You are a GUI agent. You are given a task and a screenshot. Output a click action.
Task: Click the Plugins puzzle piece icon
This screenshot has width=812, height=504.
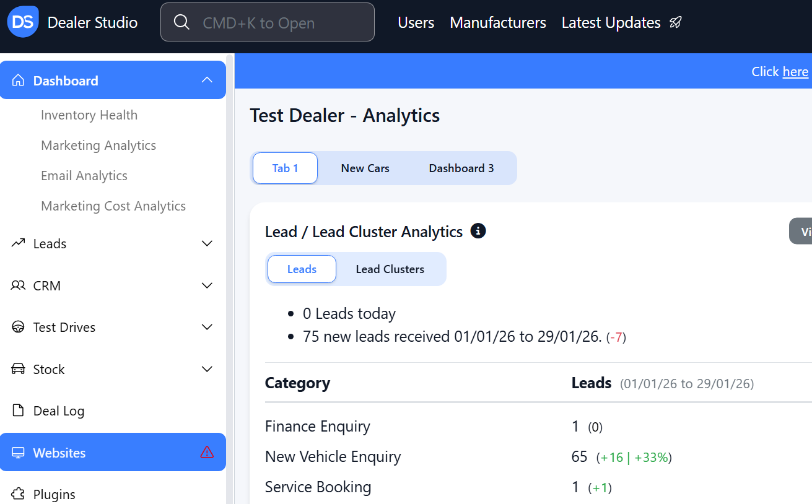[19, 494]
